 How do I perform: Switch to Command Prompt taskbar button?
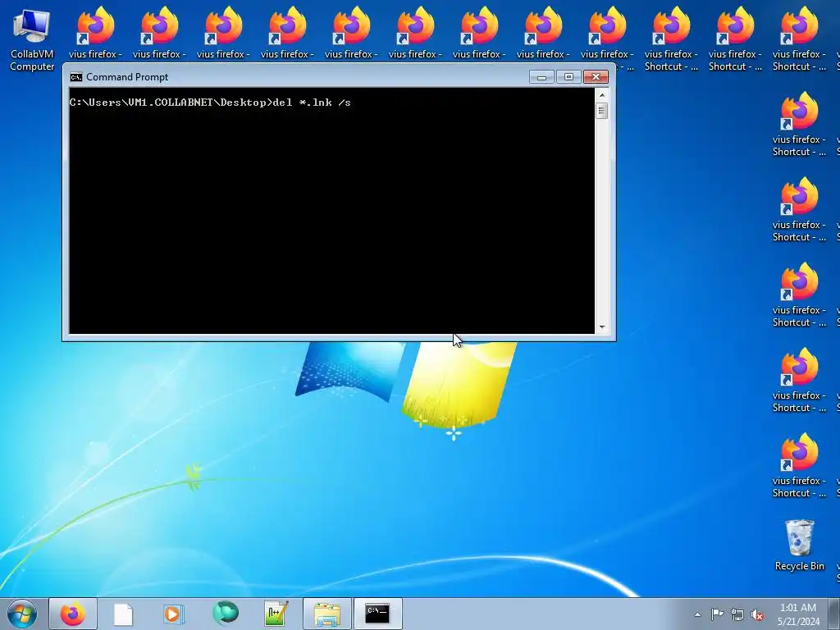pos(377,614)
